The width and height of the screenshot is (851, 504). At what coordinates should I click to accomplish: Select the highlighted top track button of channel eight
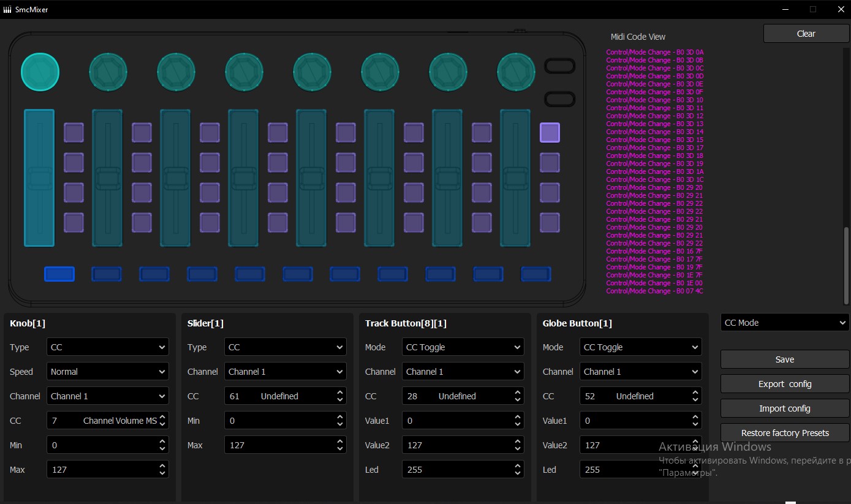(x=550, y=132)
